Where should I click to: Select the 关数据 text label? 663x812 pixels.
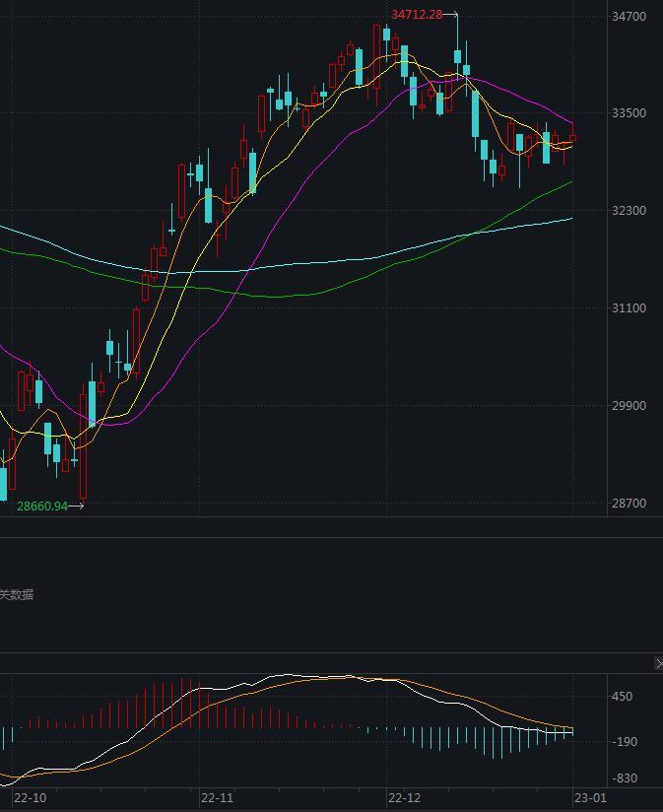pos(17,594)
